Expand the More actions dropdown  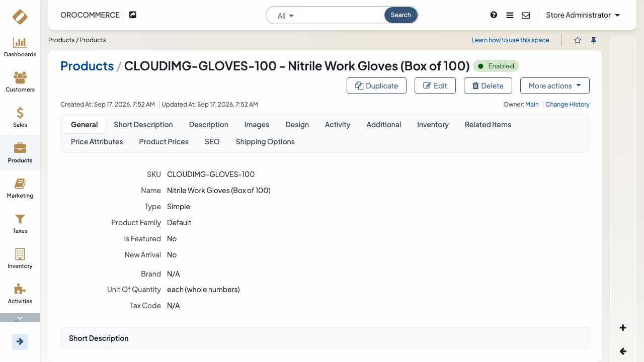pyautogui.click(x=555, y=85)
